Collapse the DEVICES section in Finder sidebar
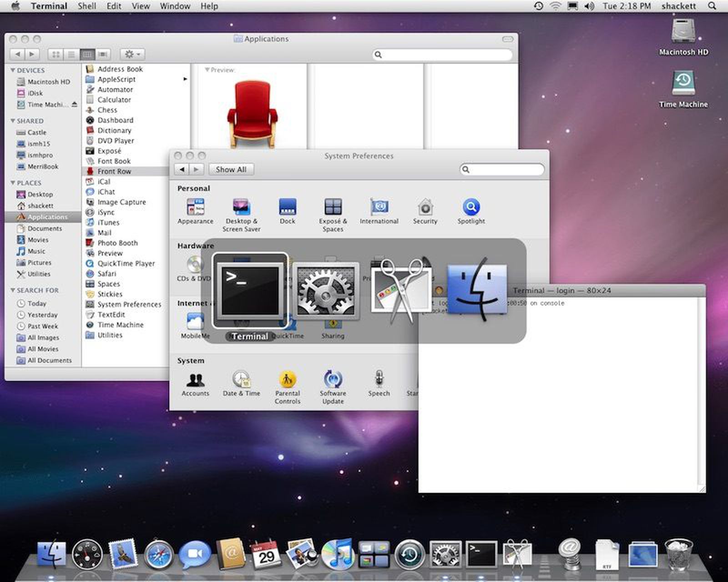This screenshot has width=728, height=582. [14, 70]
